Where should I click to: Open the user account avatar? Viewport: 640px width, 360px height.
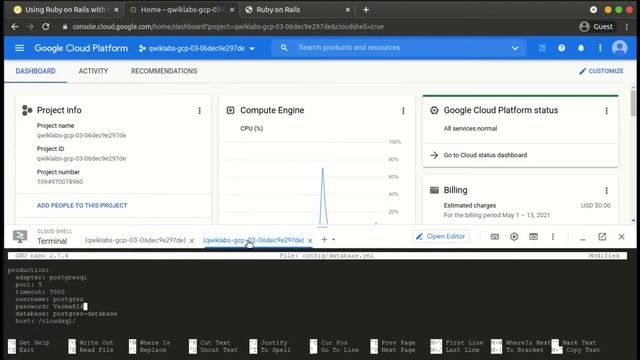point(619,48)
